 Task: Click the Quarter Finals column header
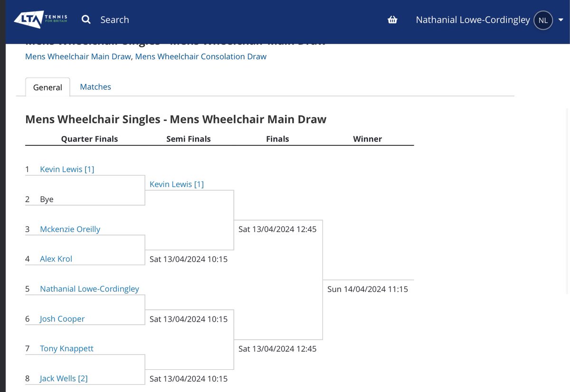[89, 139]
